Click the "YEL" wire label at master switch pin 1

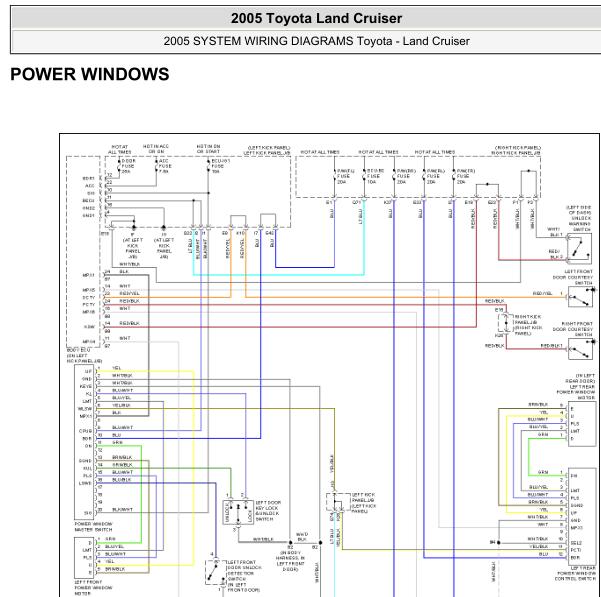tap(117, 368)
